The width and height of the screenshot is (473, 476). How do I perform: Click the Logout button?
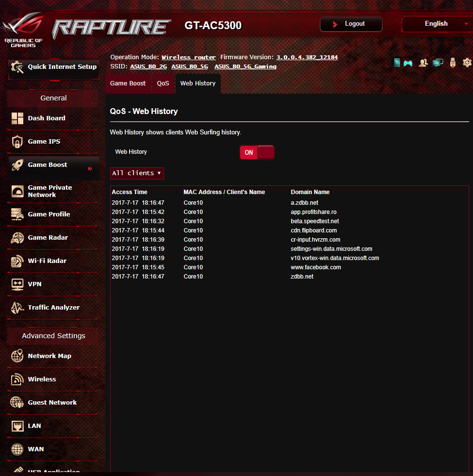tap(351, 24)
